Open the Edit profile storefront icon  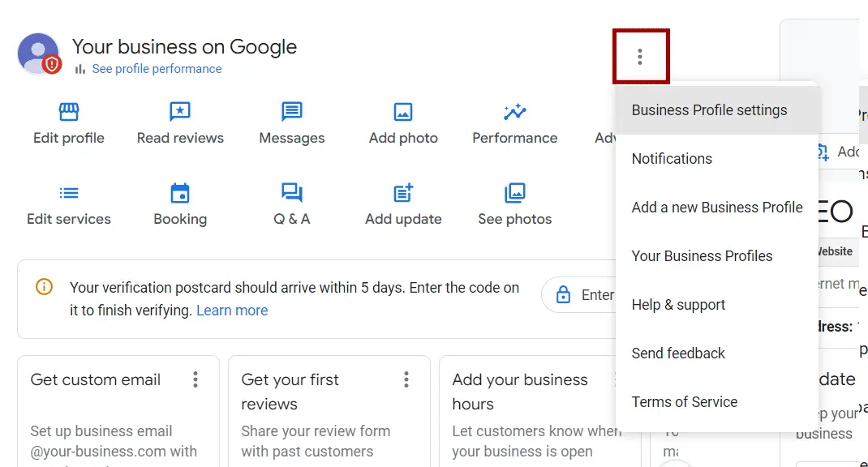(x=69, y=112)
